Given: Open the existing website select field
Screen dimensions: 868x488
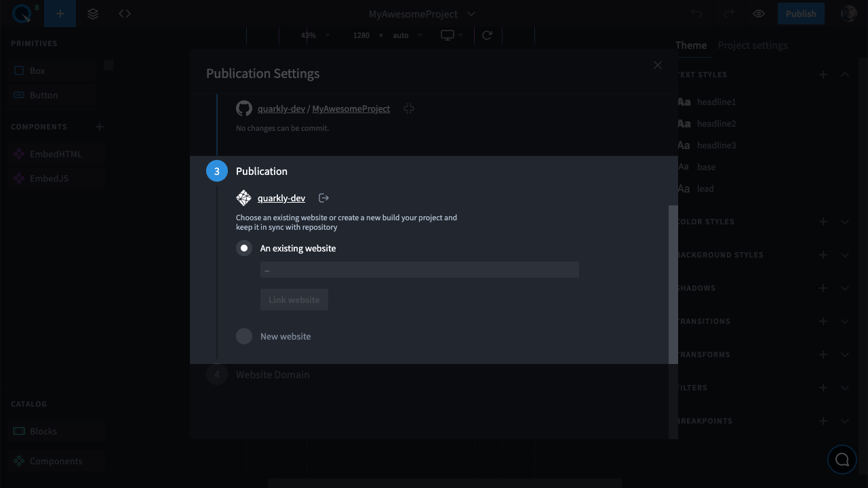Looking at the screenshot, I should [420, 270].
